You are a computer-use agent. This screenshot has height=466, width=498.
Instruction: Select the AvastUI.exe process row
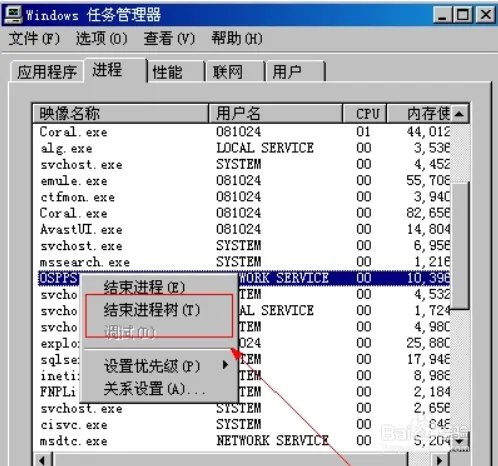(x=242, y=230)
